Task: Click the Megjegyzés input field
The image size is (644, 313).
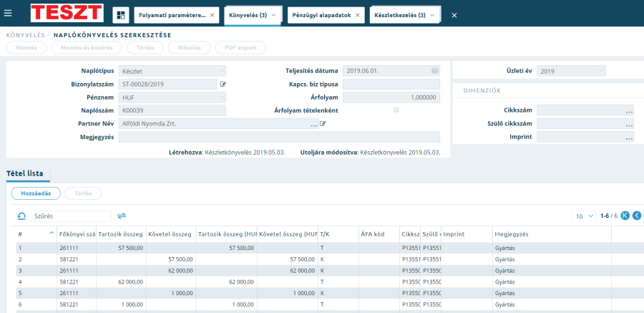Action: click(279, 137)
